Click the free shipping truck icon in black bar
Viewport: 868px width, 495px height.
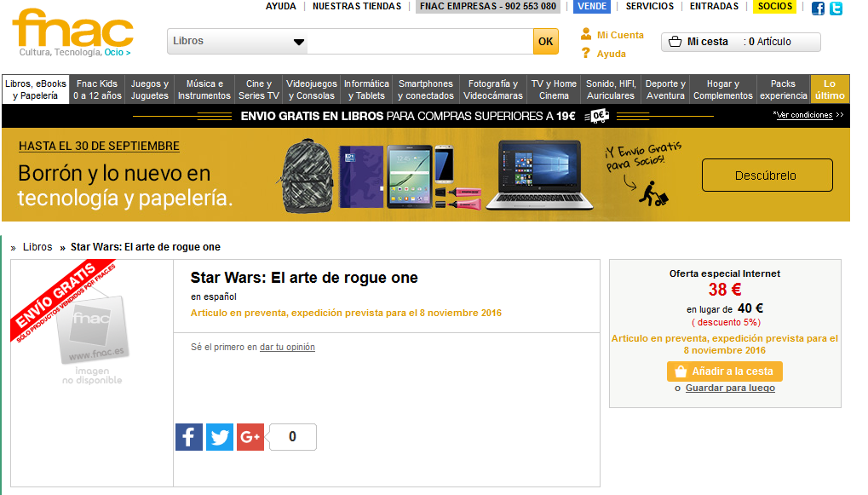click(x=597, y=116)
